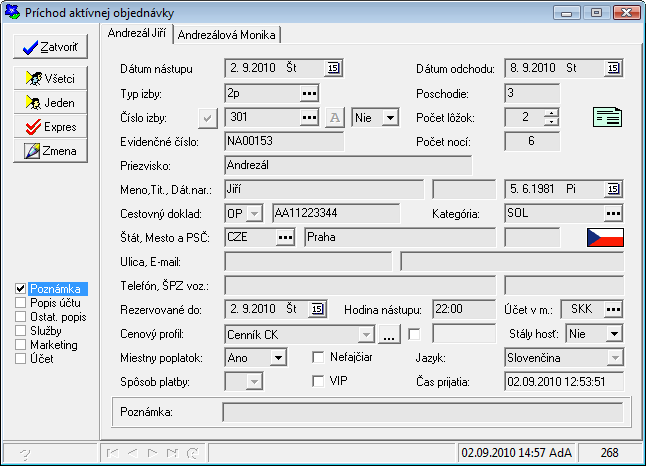Click the Poschodie field showing 3

pyautogui.click(x=532, y=94)
